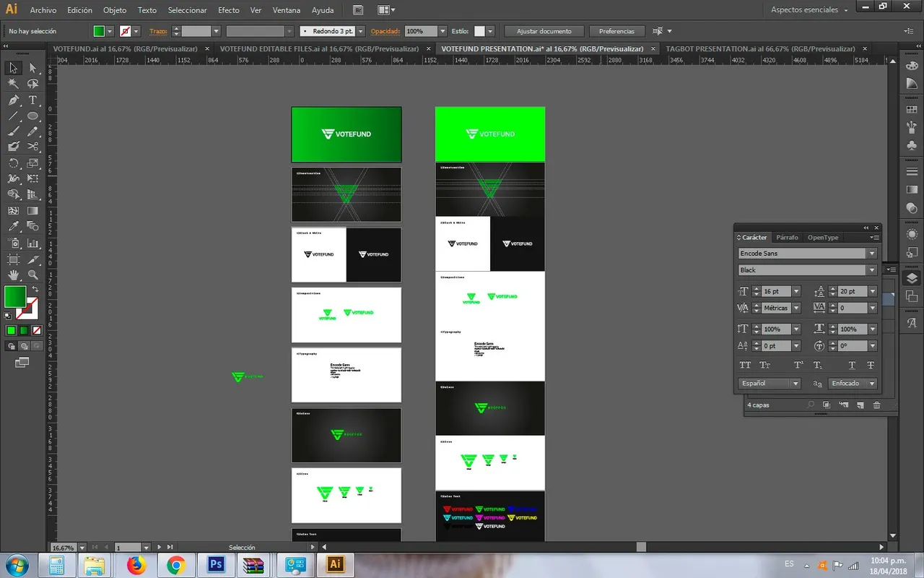Viewport: 924px width, 578px height.
Task: Open Adobe Bridge from the menu bar
Action: tap(359, 10)
